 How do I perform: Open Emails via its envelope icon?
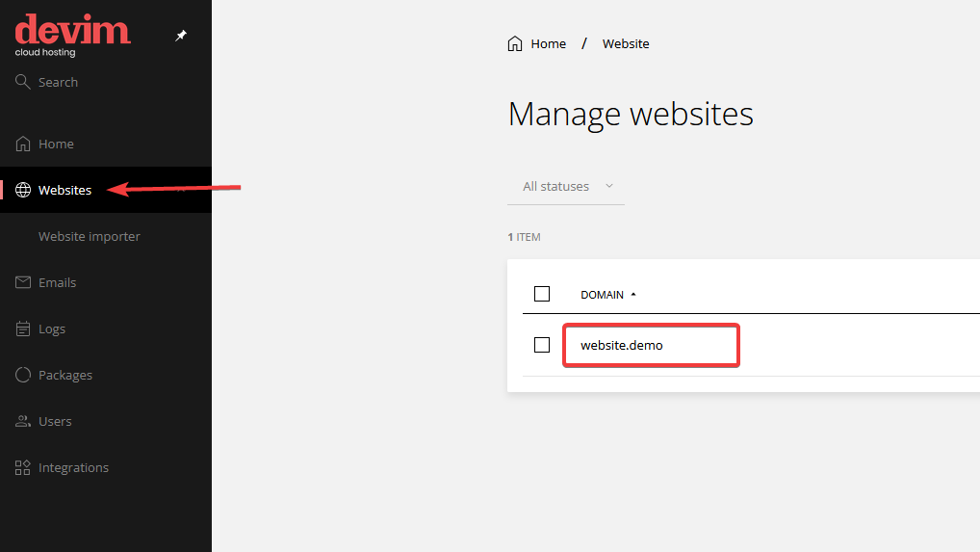(x=23, y=282)
